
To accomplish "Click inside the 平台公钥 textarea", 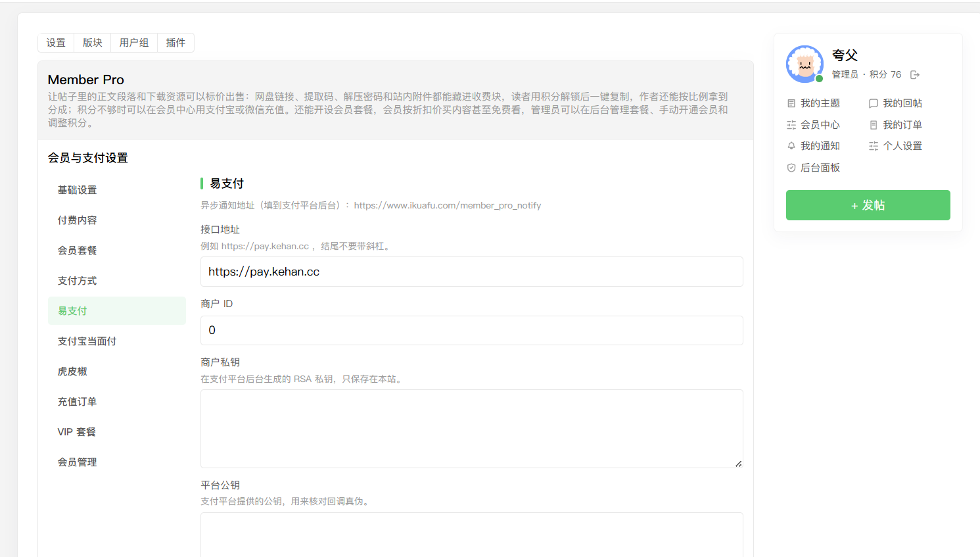I will click(x=471, y=535).
